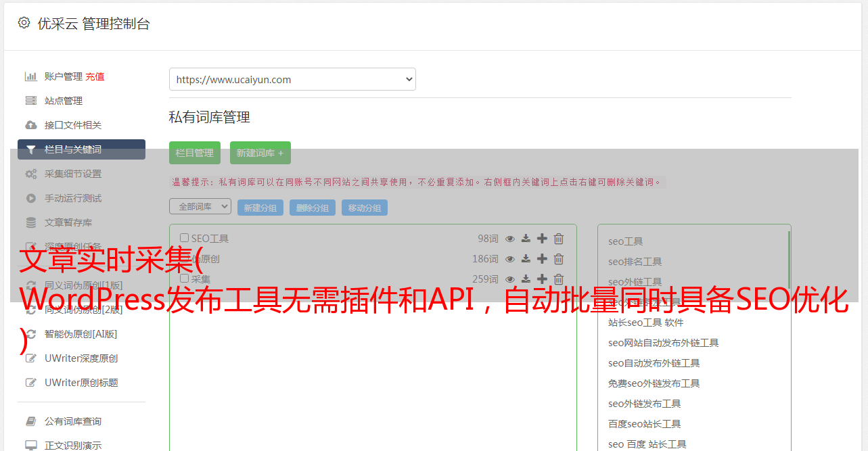Add keywords to SEO工具 with the plus icon
The width and height of the screenshot is (868, 451).
pyautogui.click(x=542, y=239)
